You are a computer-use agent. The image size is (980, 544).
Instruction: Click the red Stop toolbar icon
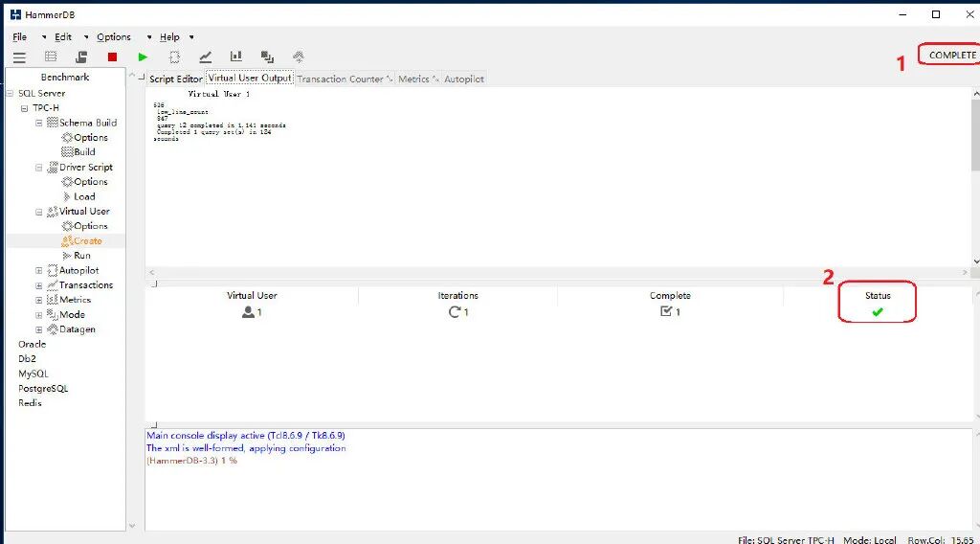pyautogui.click(x=113, y=57)
